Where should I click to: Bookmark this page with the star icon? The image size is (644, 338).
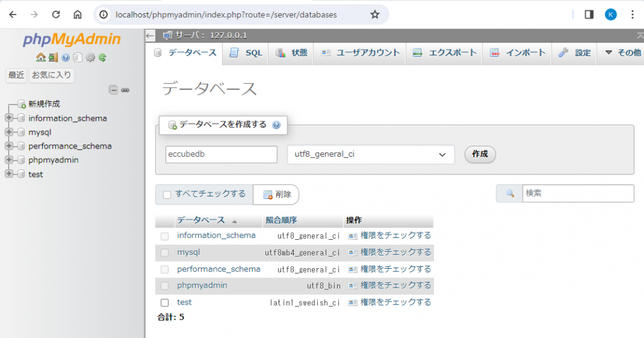[375, 14]
